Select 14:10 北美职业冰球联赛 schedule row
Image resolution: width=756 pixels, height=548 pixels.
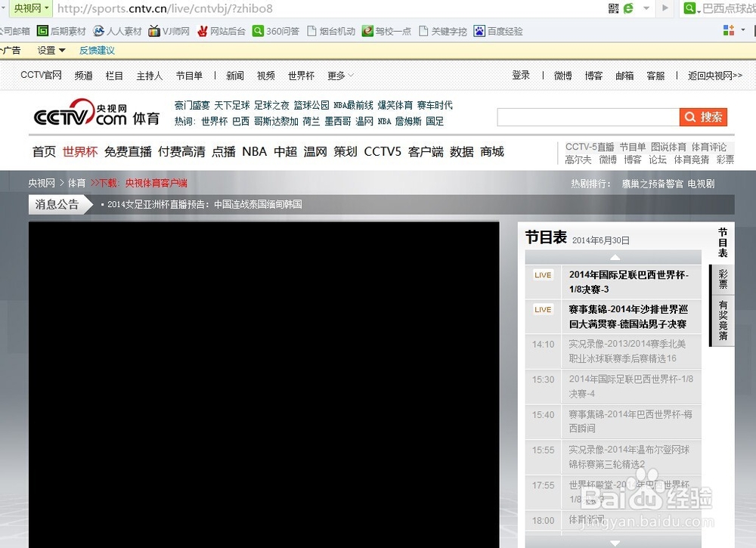click(x=613, y=351)
